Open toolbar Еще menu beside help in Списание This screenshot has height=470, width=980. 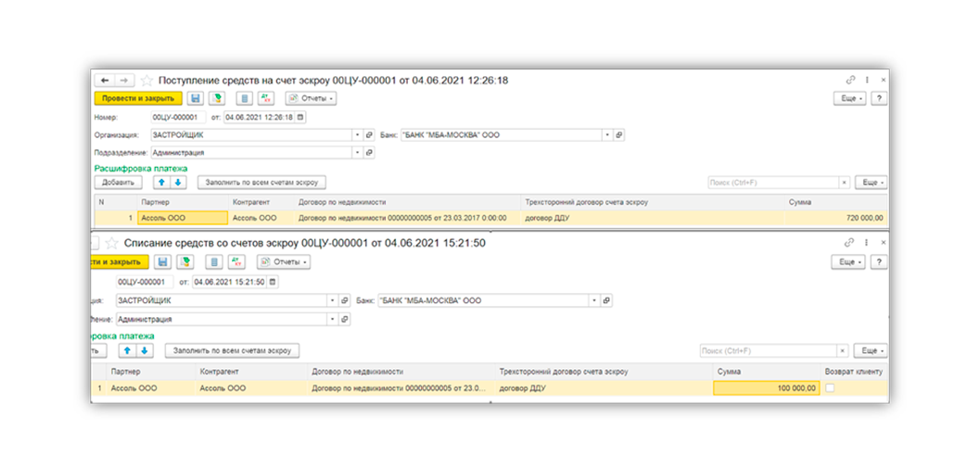tap(848, 262)
